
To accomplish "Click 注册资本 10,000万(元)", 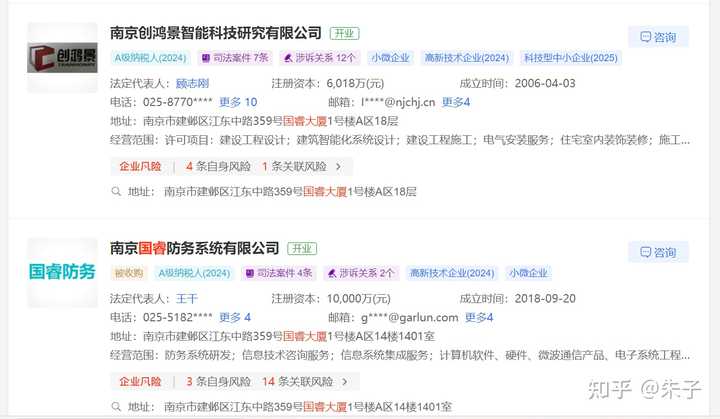I will click(359, 299).
